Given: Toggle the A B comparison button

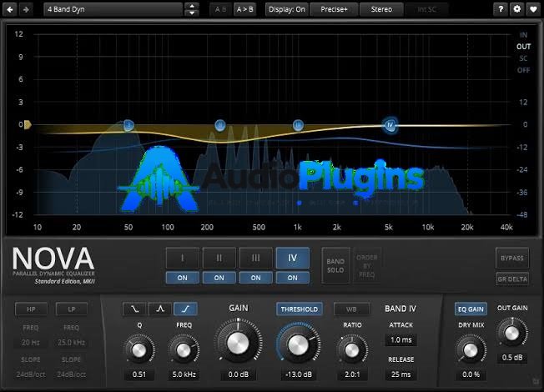Looking at the screenshot, I should pyautogui.click(x=220, y=9).
